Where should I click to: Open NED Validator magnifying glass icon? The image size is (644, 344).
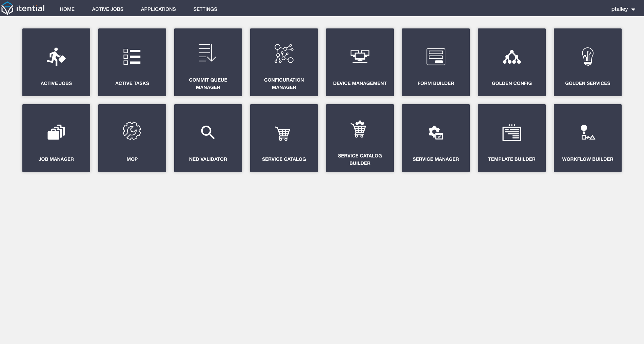click(208, 132)
